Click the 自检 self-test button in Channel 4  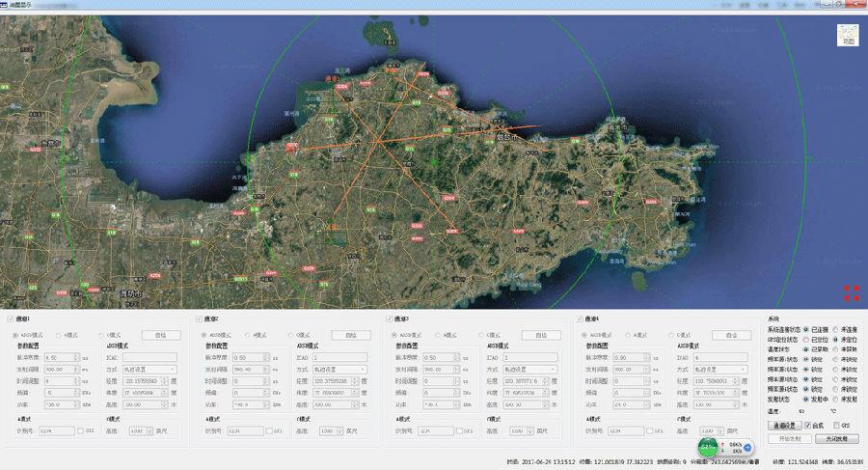[x=731, y=335]
